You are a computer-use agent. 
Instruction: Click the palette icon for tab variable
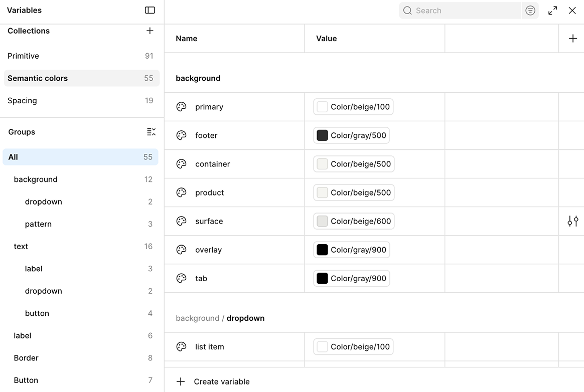pyautogui.click(x=182, y=278)
